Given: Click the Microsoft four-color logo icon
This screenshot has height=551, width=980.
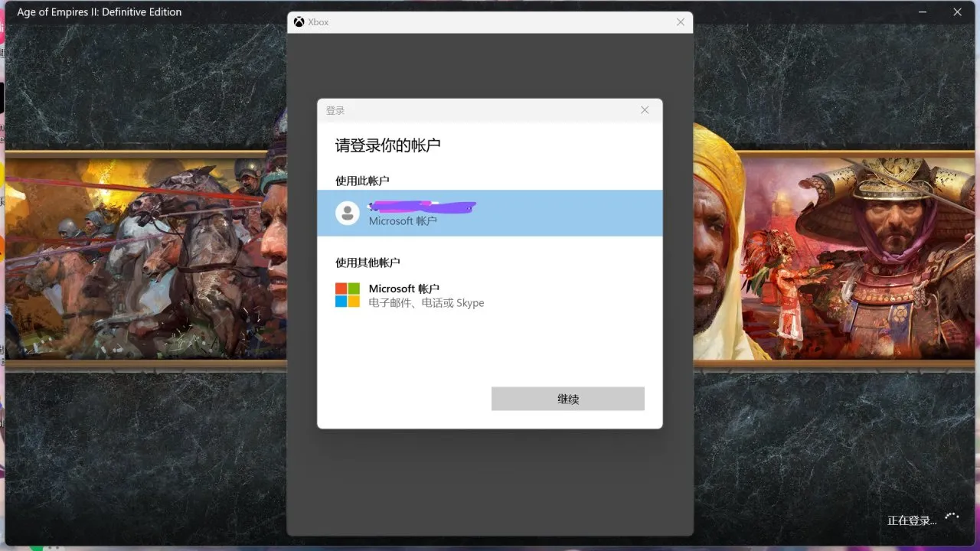Looking at the screenshot, I should coord(348,295).
